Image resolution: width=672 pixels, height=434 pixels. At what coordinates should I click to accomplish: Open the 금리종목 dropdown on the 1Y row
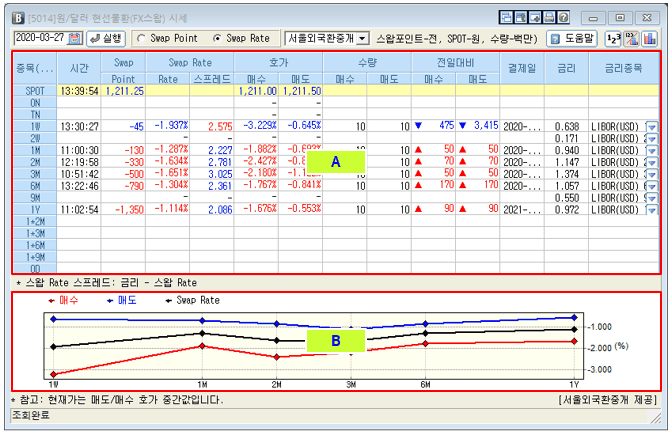click(652, 210)
